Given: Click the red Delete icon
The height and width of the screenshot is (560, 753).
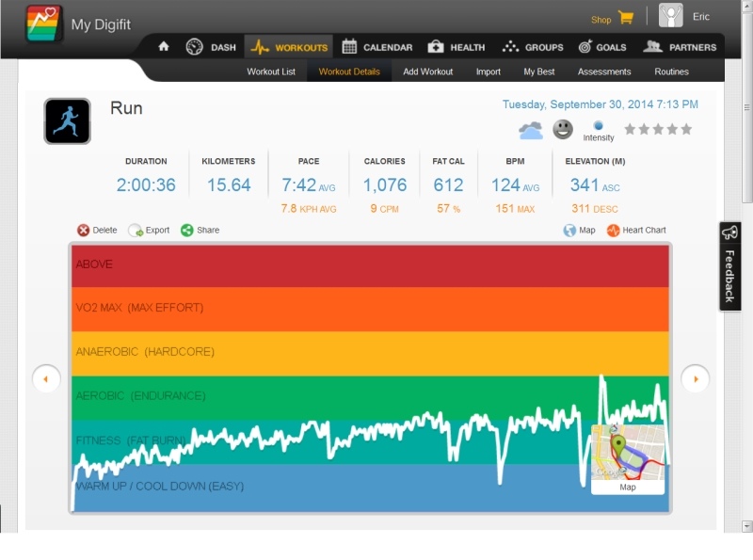Looking at the screenshot, I should click(83, 231).
